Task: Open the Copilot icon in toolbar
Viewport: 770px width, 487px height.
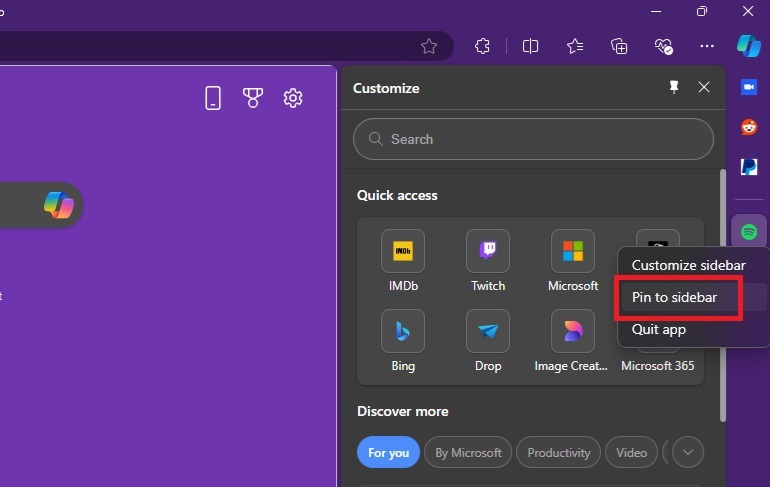Action: (x=748, y=46)
